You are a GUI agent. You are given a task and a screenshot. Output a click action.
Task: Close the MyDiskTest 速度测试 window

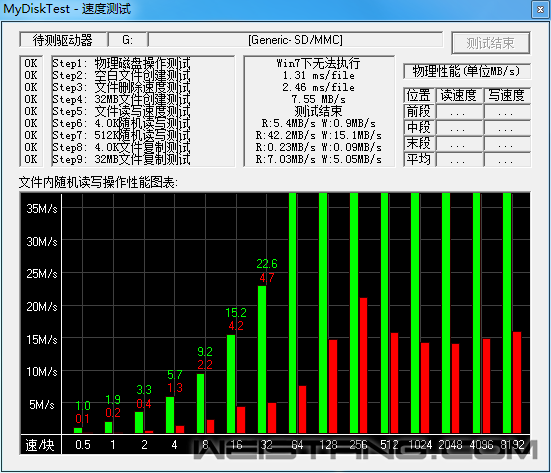(540, 10)
